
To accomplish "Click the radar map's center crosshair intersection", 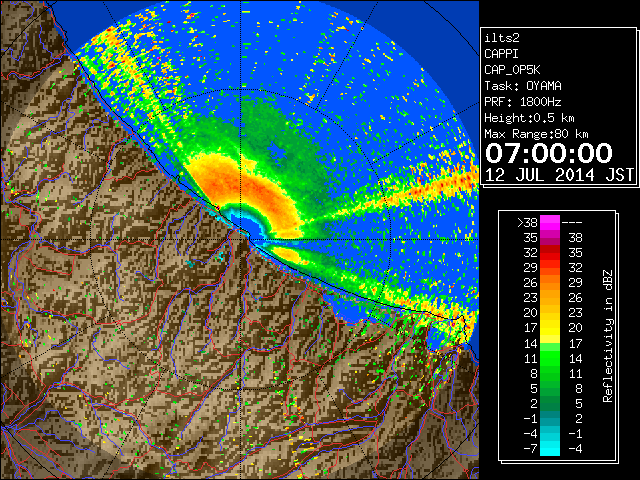I will (x=241, y=239).
